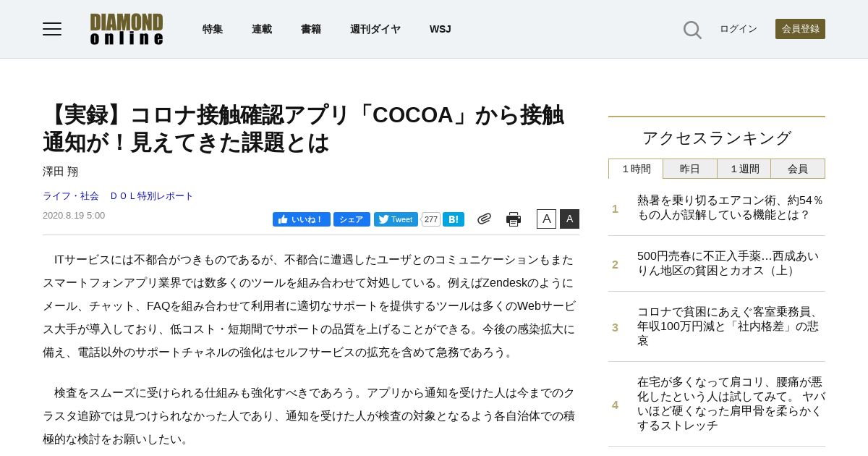Share the article on Facebook

[352, 219]
